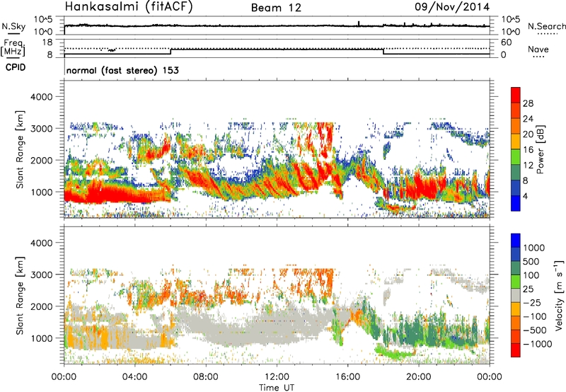566x392 pixels.
Task: Click the Velocity [m s-1] colorbar label
Action: 559,294
